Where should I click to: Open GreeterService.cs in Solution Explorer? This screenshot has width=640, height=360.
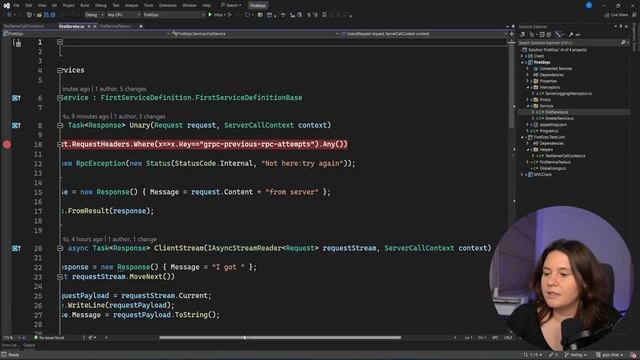559,118
